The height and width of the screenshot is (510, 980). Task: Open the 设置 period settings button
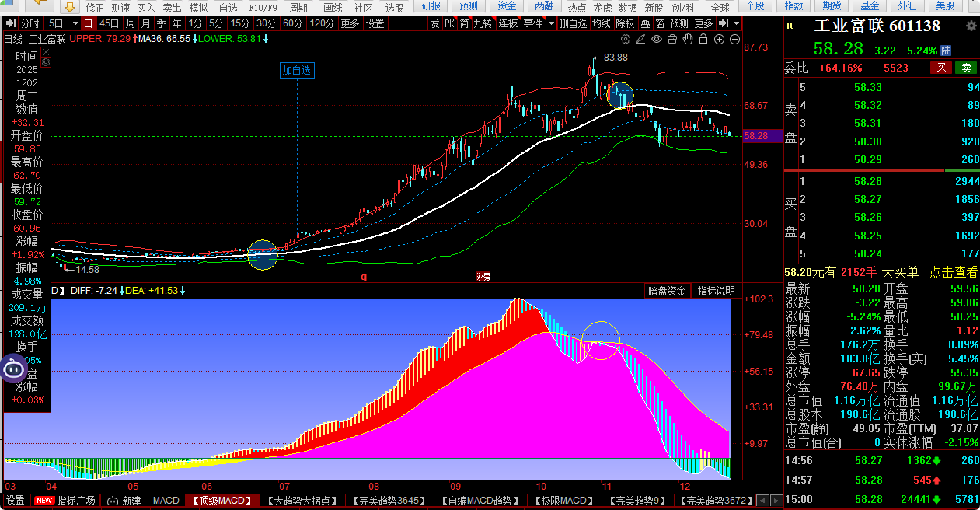(375, 23)
